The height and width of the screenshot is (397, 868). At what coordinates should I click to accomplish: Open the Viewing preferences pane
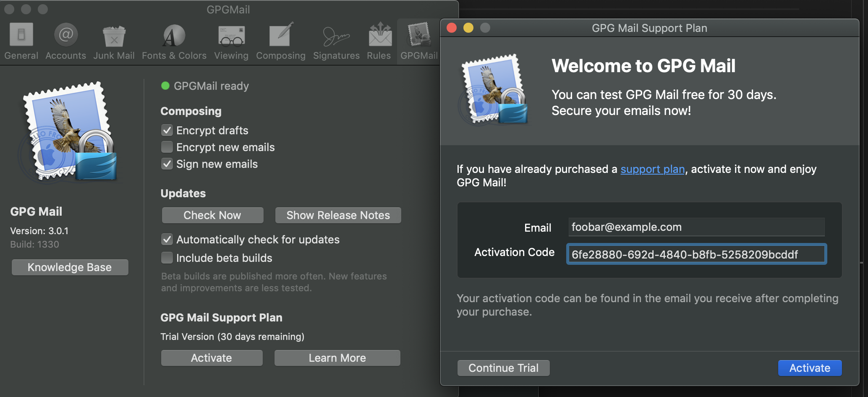[231, 41]
